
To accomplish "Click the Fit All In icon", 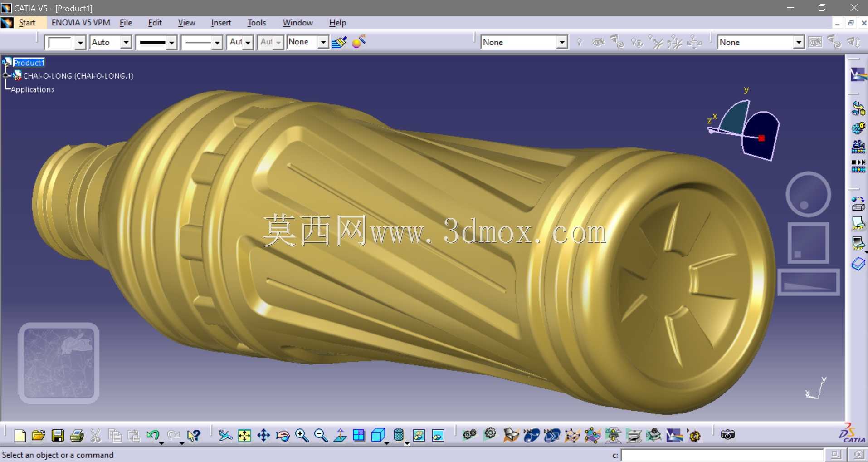I will [244, 436].
